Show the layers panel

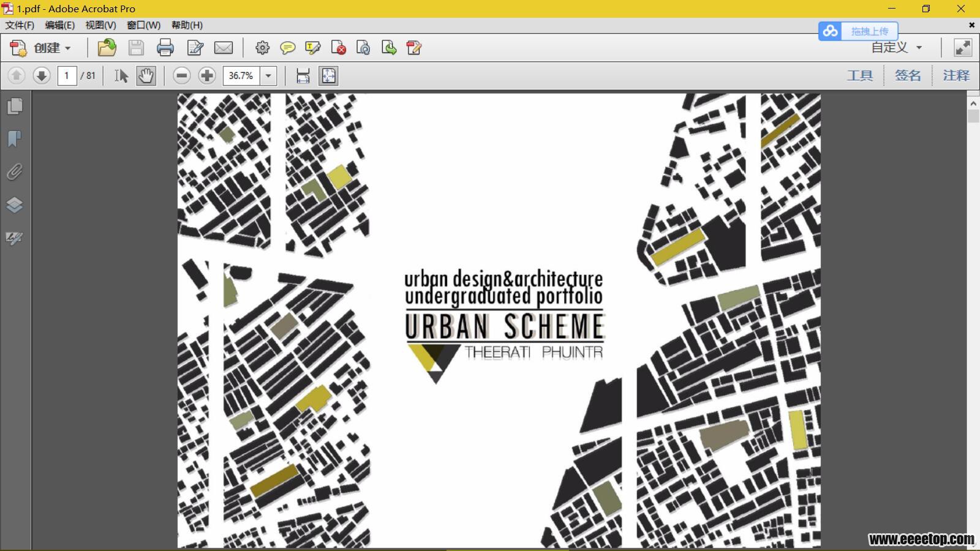point(15,204)
